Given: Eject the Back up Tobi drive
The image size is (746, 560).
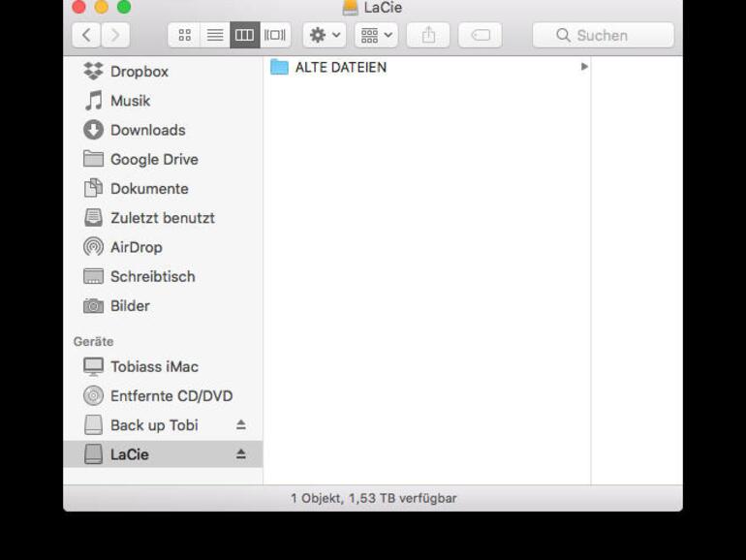Looking at the screenshot, I should point(240,425).
